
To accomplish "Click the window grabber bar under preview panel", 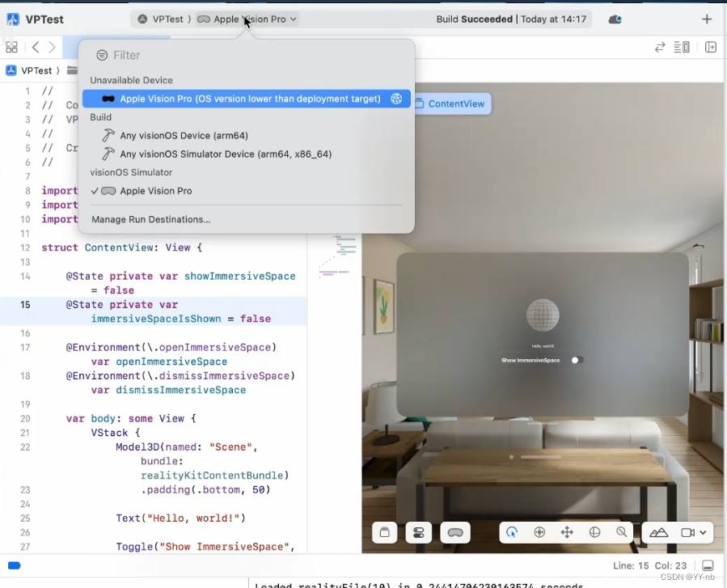I will pos(541,457).
